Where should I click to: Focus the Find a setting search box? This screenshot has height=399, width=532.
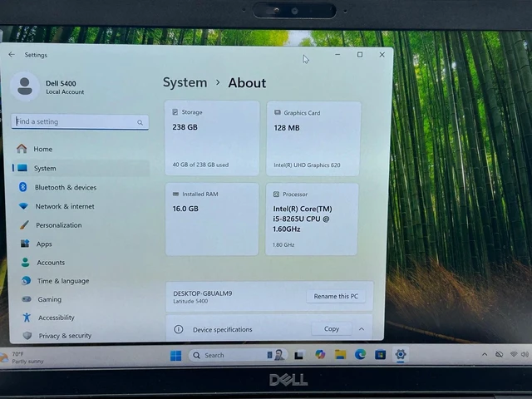coord(80,122)
